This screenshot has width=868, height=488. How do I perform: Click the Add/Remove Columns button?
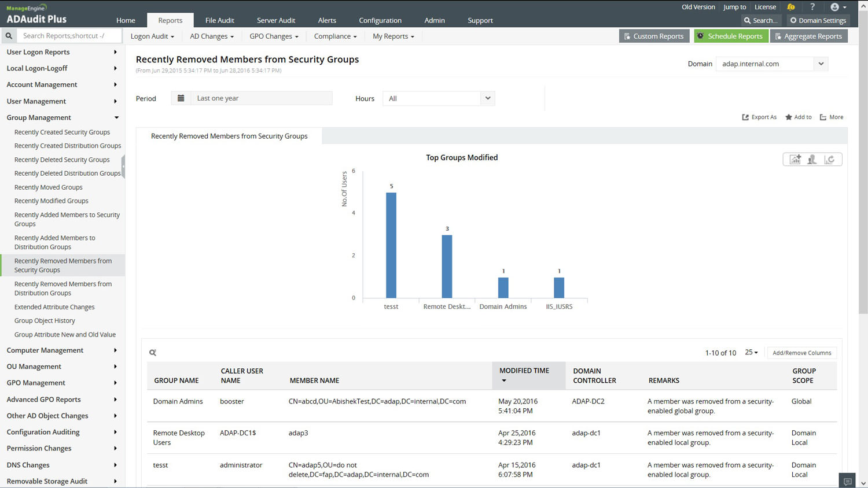pos(801,353)
